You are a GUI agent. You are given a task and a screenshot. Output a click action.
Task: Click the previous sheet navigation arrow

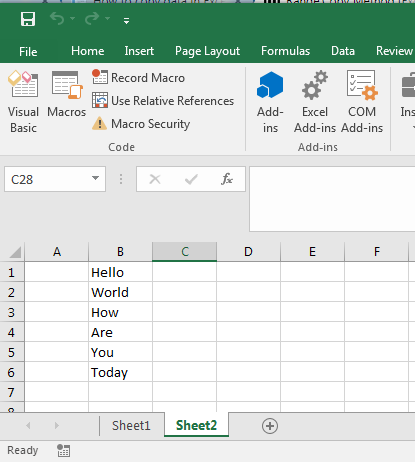click(28, 425)
